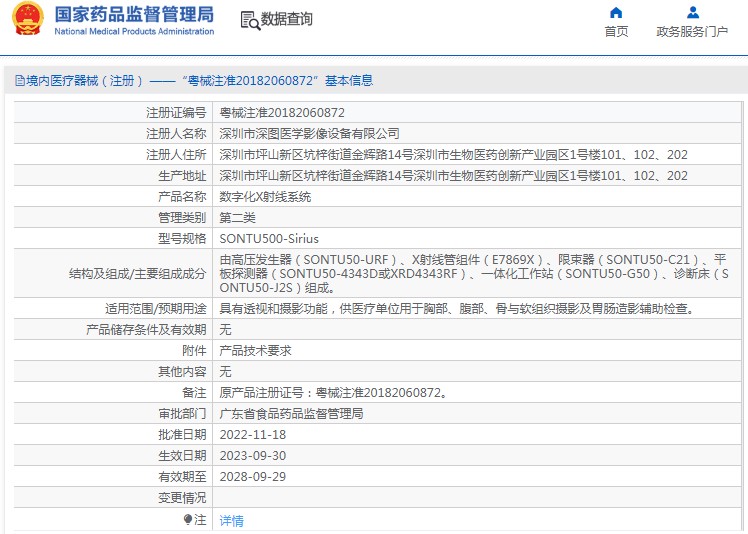Viewport: 748px width, 534px height.
Task: Click the national emblem logo
Action: click(x=28, y=19)
